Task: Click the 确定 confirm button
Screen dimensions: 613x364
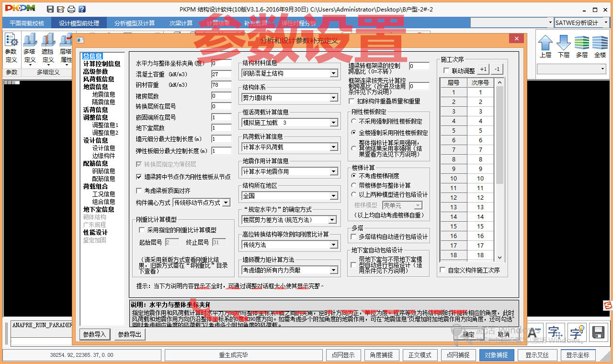Action: tap(468, 334)
